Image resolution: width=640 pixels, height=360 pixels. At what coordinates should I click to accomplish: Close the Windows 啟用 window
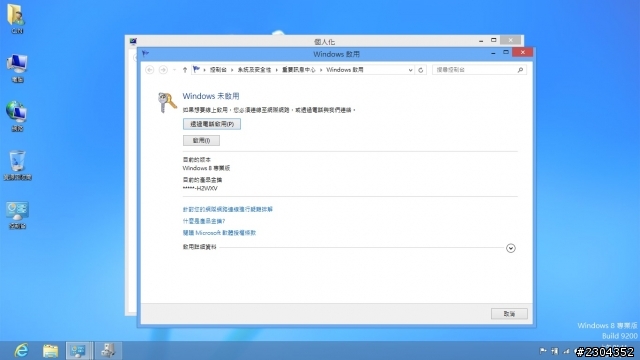point(522,52)
